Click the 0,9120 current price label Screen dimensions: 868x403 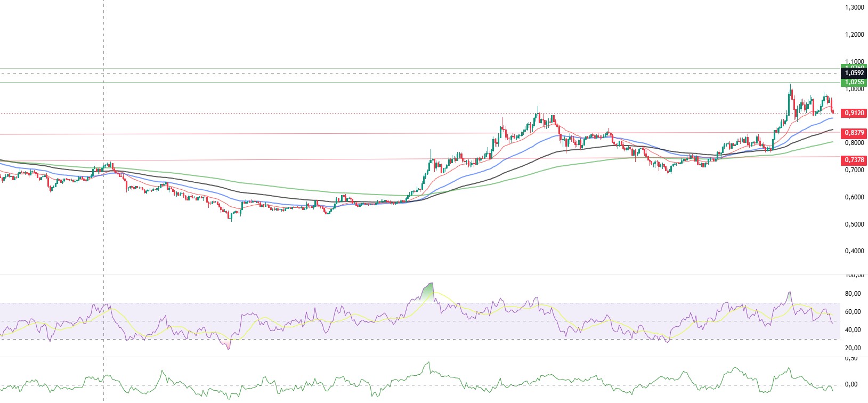pos(854,113)
